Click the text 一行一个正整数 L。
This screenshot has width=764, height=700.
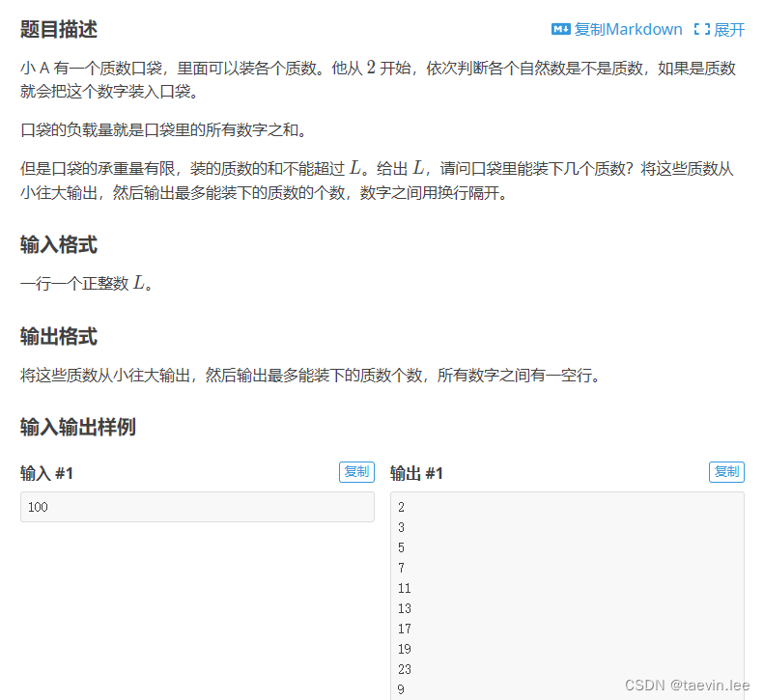(x=86, y=283)
